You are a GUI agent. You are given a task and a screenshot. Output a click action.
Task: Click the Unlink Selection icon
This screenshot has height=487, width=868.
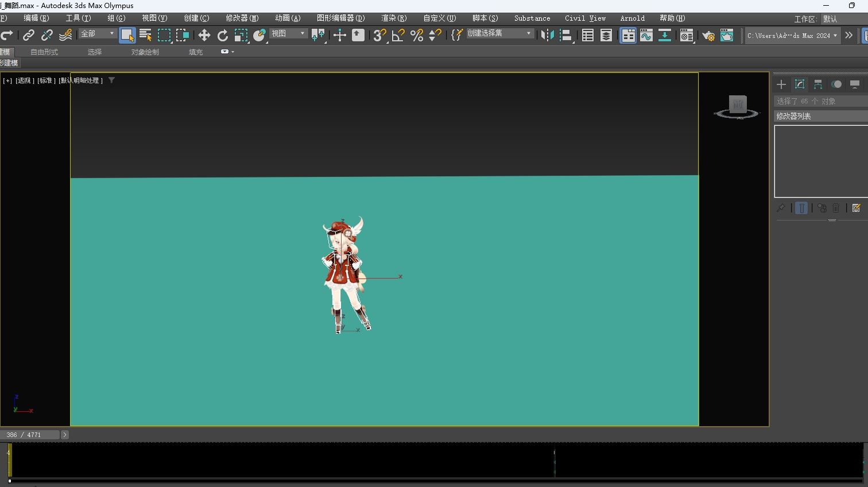47,36
